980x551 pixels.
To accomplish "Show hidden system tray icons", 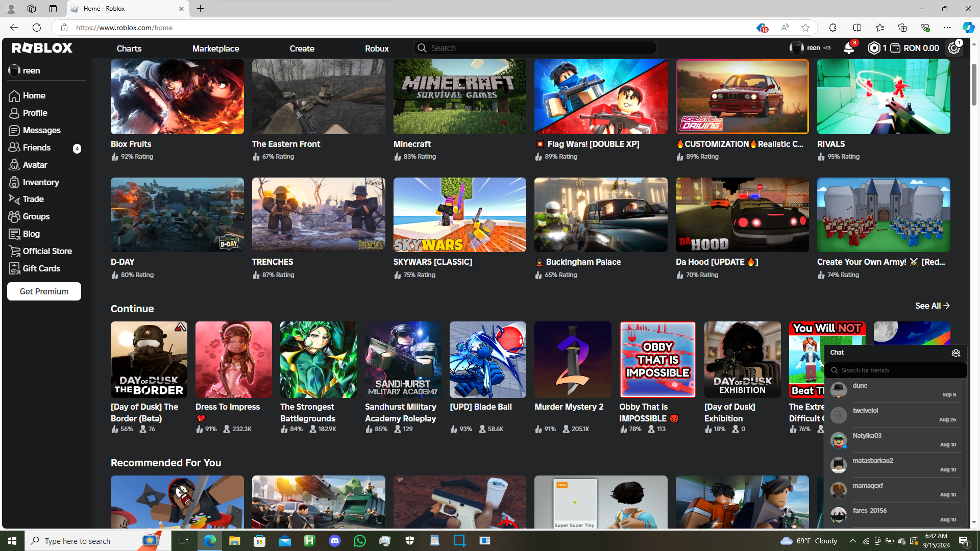I will 853,541.
